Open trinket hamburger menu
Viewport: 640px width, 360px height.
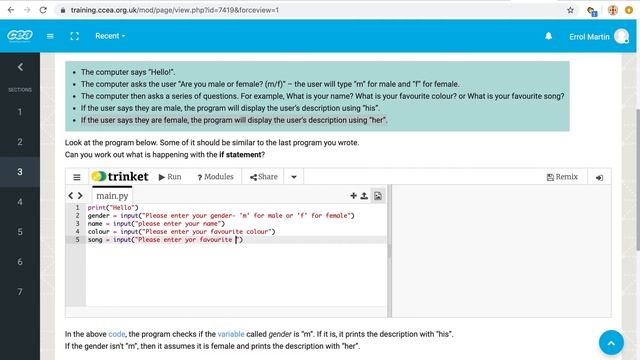click(x=77, y=177)
